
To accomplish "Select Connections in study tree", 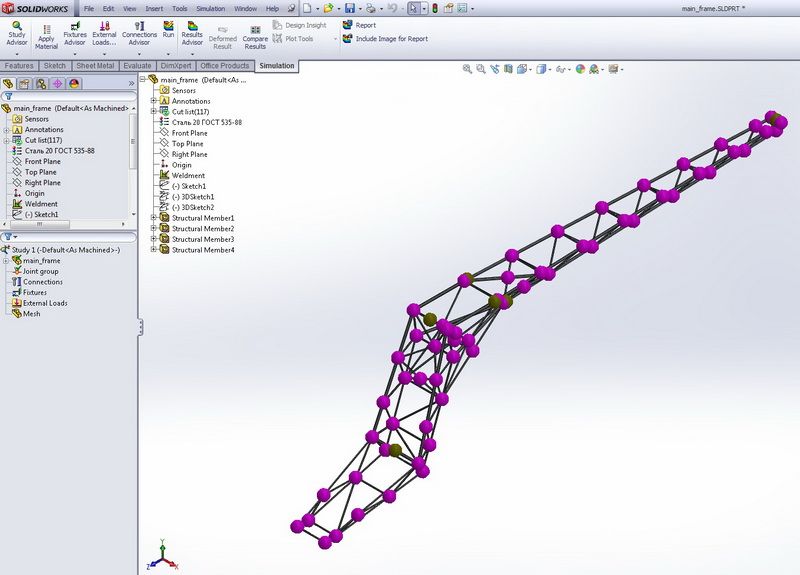I will (x=37, y=282).
